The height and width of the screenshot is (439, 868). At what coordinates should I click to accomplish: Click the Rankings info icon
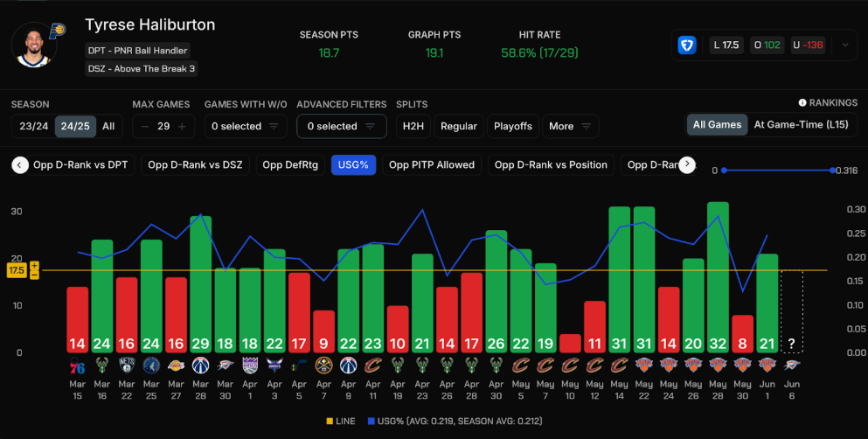[802, 102]
